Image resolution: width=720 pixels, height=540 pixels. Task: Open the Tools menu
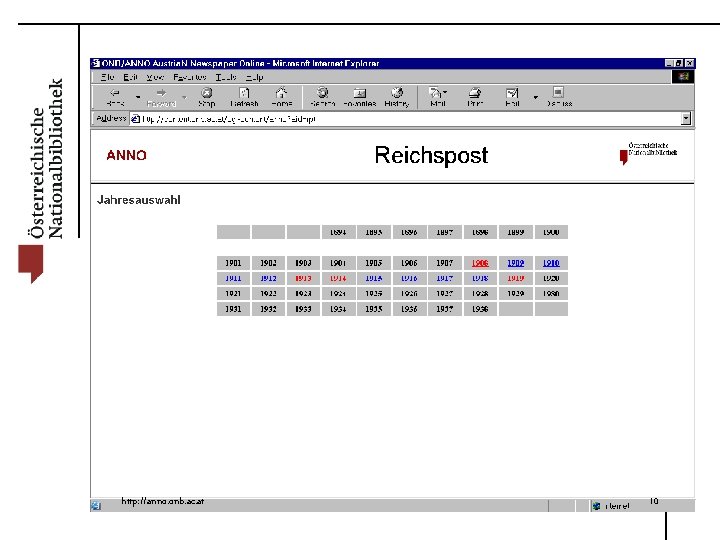coord(226,77)
